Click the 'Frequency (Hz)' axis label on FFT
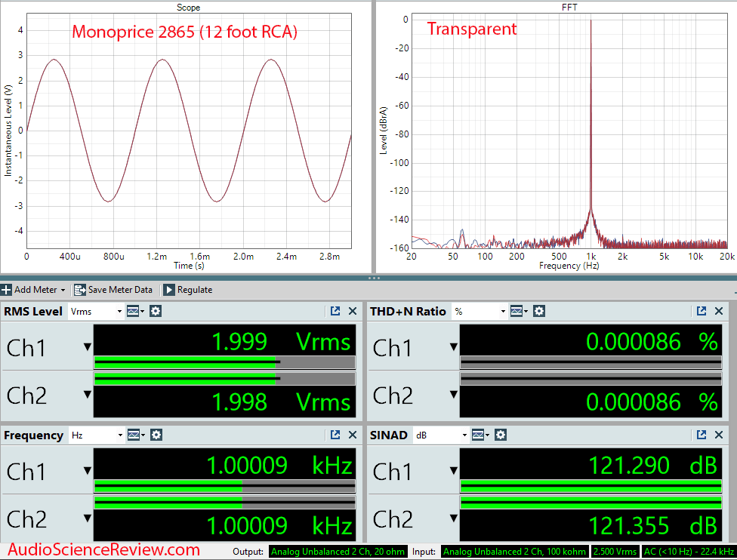 [x=569, y=266]
